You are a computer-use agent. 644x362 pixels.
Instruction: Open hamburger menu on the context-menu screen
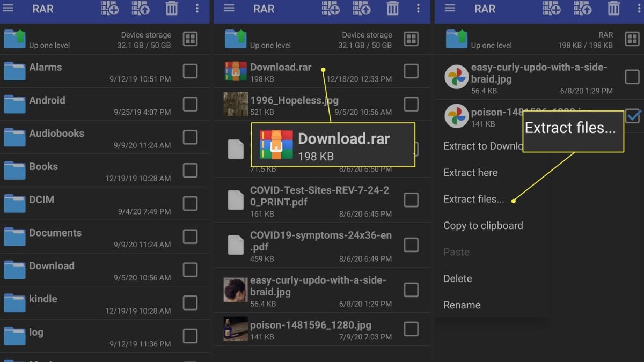point(450,9)
